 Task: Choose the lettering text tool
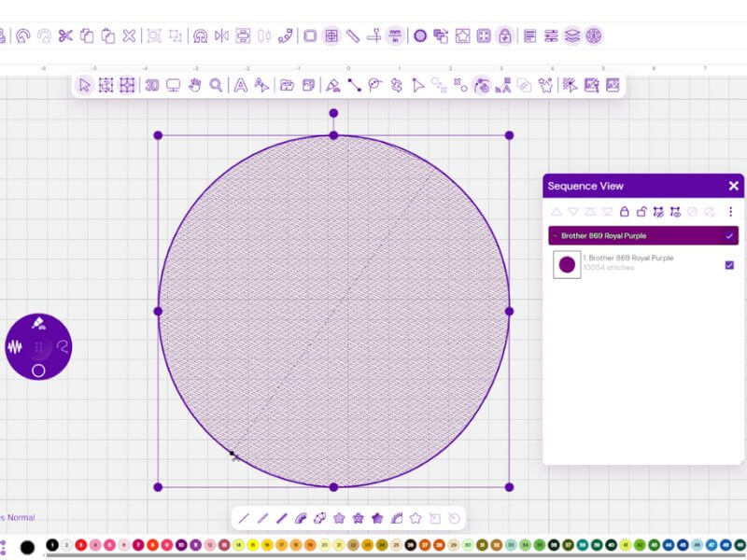[x=241, y=86]
